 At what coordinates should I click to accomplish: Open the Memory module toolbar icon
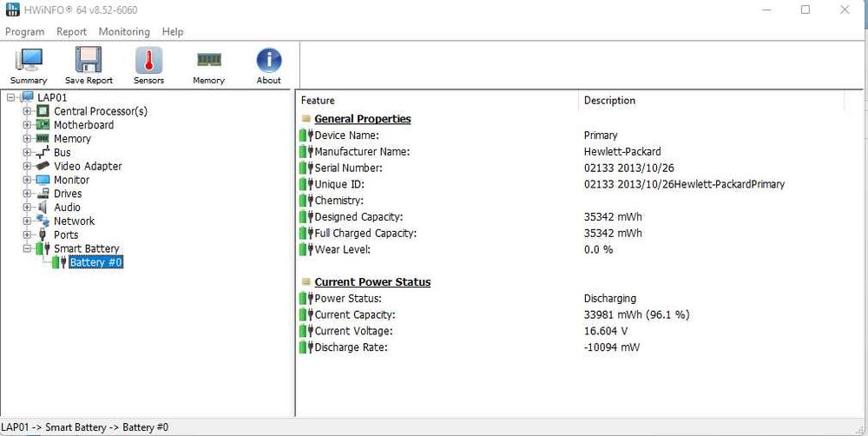coord(208,60)
